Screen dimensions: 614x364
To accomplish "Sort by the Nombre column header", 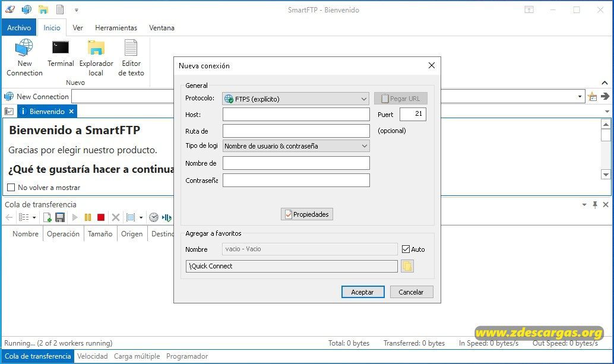I will point(25,234).
